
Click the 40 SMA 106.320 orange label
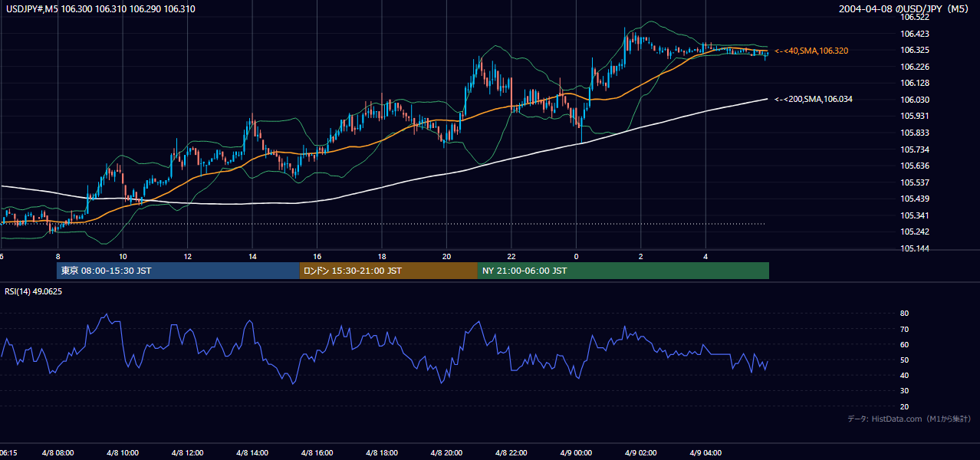click(x=811, y=51)
